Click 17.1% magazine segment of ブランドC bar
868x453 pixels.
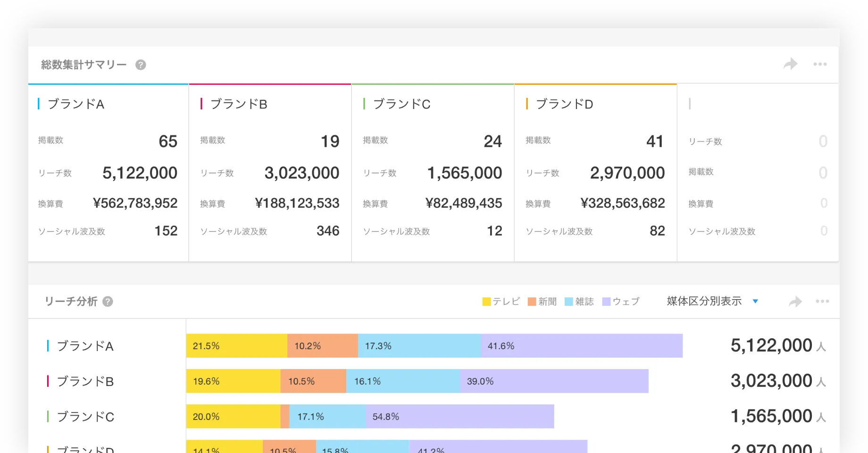(327, 417)
